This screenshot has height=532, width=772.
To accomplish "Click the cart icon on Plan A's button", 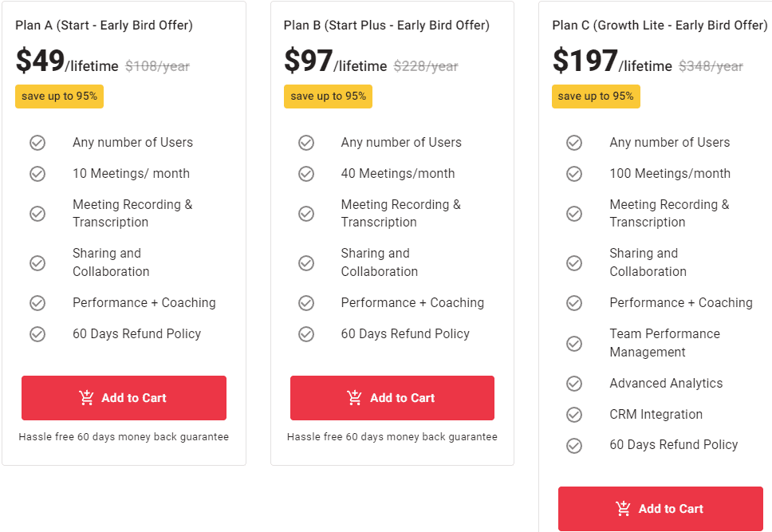I will click(x=86, y=397).
